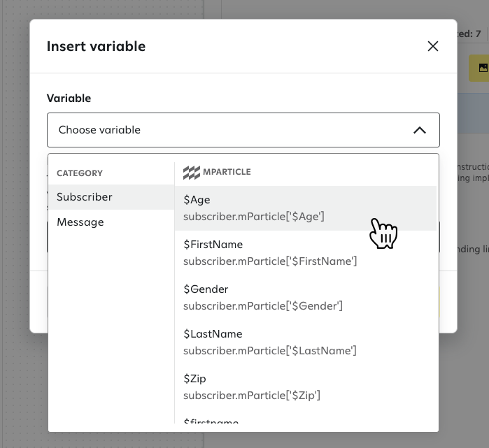Choose the $LastName variable
Image resolution: width=489 pixels, height=448 pixels.
(306, 342)
